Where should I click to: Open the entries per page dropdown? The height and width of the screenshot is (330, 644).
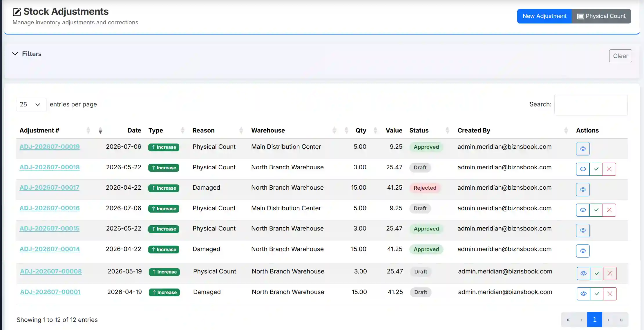(31, 104)
